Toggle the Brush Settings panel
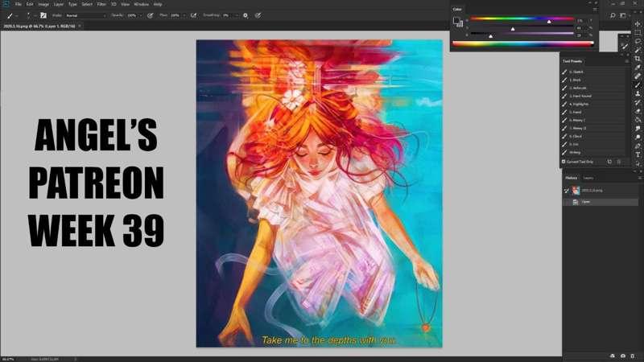The image size is (644, 362). (43, 15)
